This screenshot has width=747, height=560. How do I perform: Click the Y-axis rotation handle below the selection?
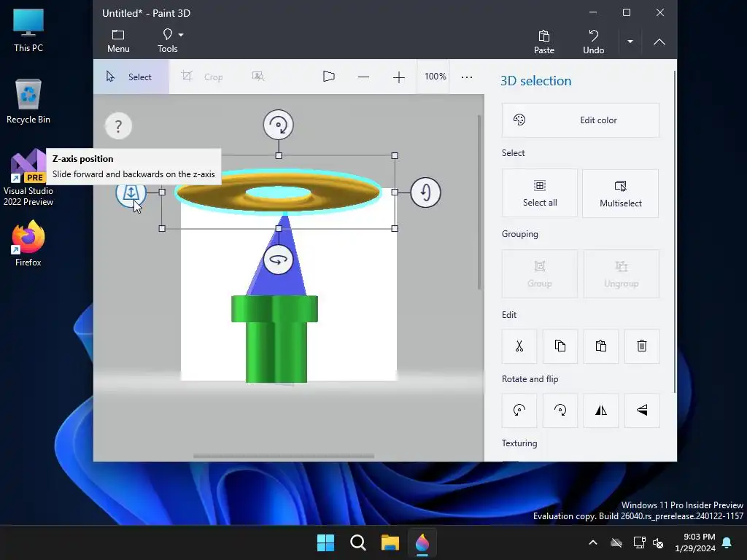coord(278,260)
